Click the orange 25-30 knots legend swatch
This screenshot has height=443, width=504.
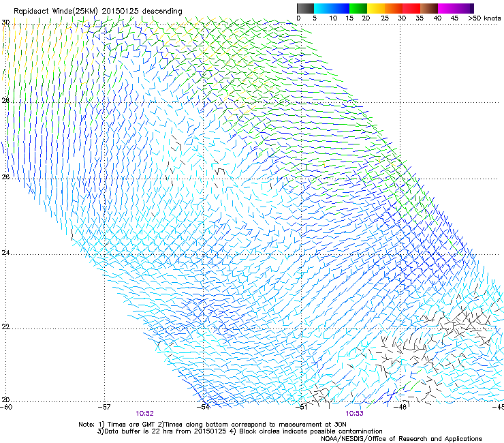[x=394, y=8]
